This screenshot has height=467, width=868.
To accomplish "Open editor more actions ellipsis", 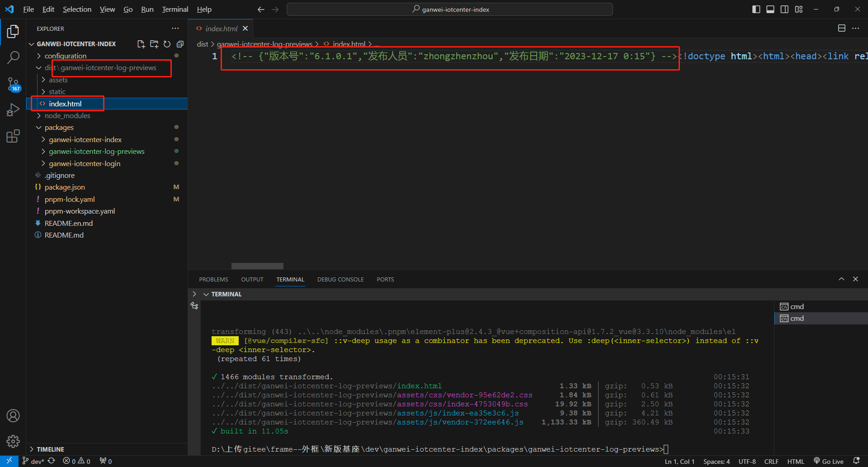I will (856, 28).
